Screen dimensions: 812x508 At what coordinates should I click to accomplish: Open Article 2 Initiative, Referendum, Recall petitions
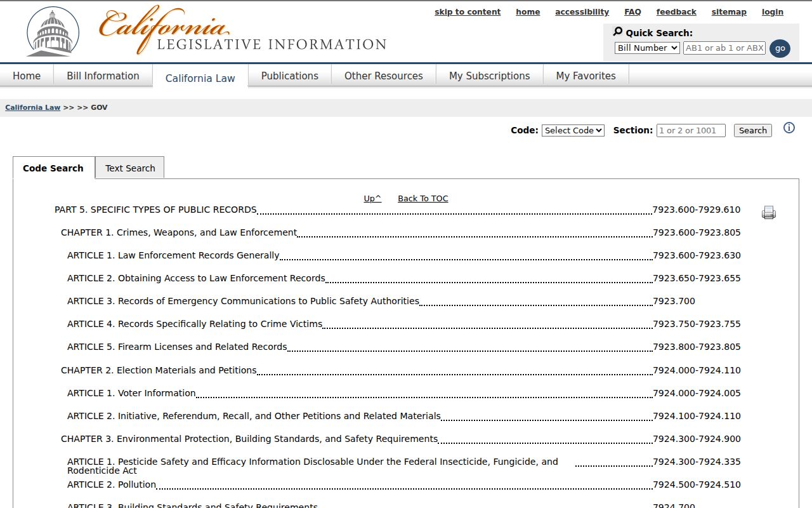tap(254, 416)
